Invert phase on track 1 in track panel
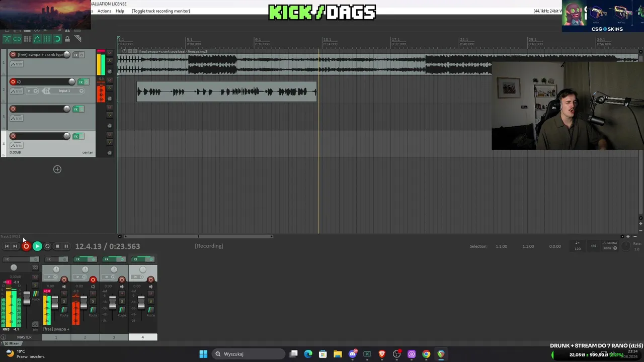Viewport: 644px width, 362px height. tap(110, 71)
